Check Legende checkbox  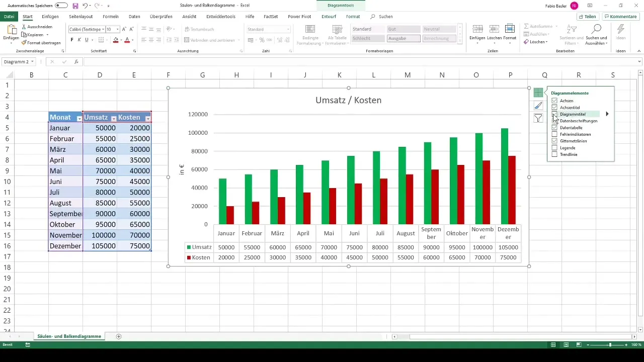click(x=554, y=148)
